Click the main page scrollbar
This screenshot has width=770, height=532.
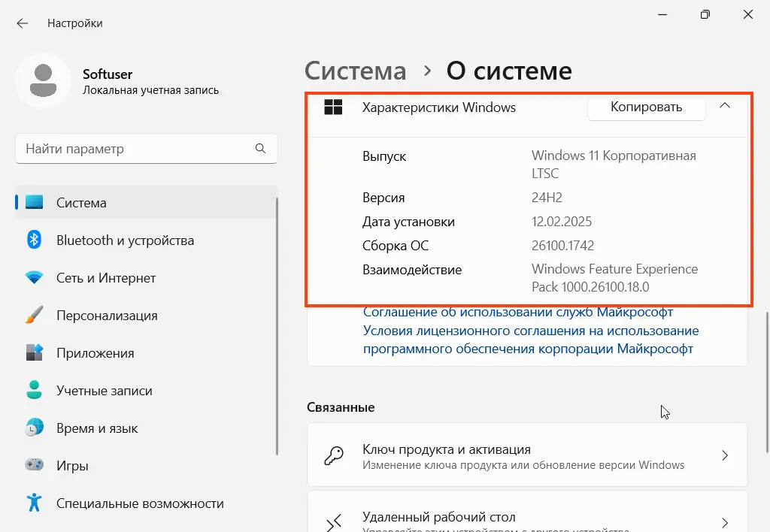(x=767, y=381)
